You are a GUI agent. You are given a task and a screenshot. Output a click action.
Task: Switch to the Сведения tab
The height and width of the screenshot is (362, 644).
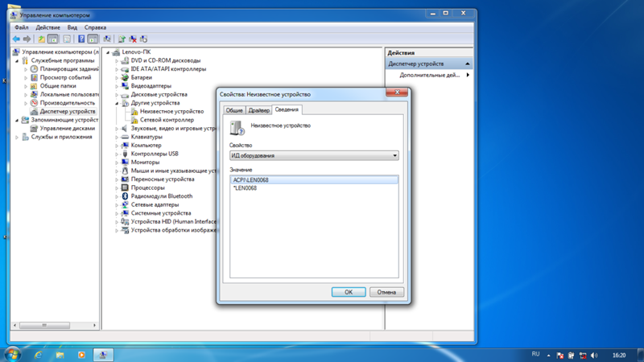287,109
